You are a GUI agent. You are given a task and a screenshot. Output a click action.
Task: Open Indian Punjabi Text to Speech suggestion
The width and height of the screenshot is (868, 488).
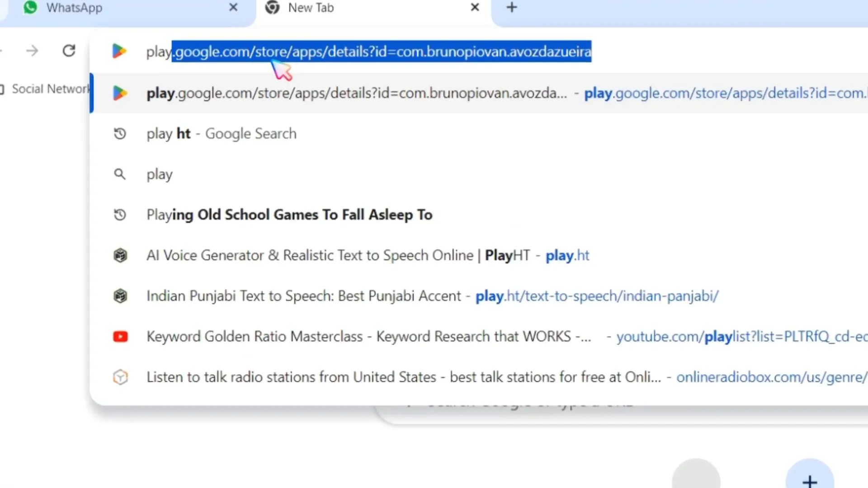(479, 296)
